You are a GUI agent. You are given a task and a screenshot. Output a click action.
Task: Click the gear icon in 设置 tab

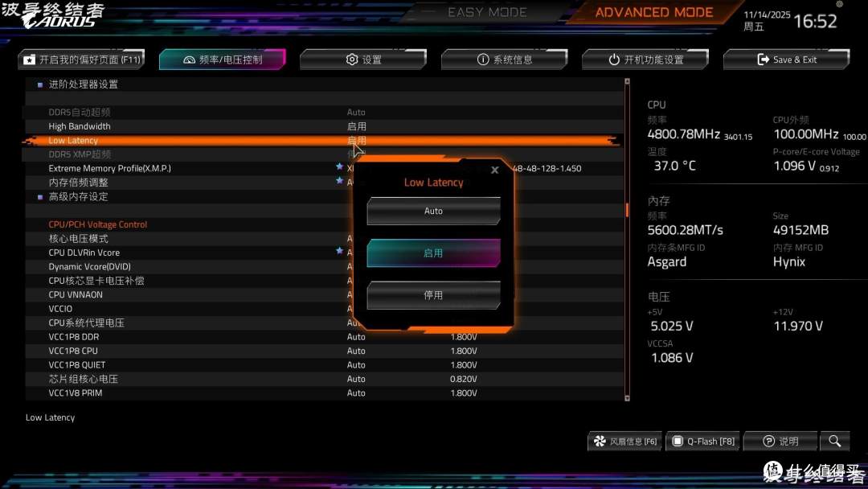351,60
